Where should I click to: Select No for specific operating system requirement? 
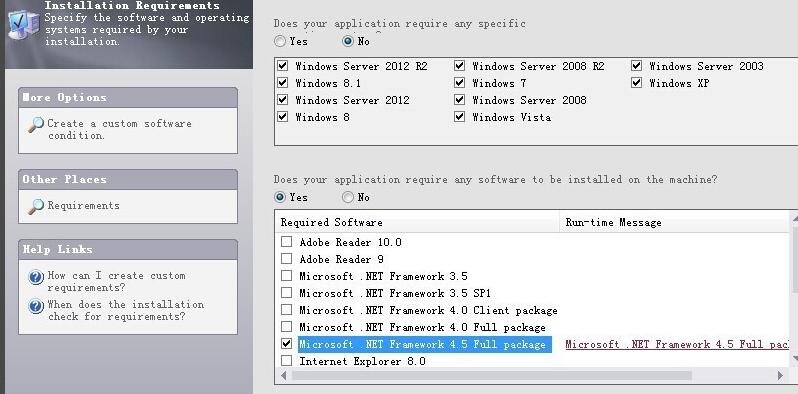(x=348, y=41)
